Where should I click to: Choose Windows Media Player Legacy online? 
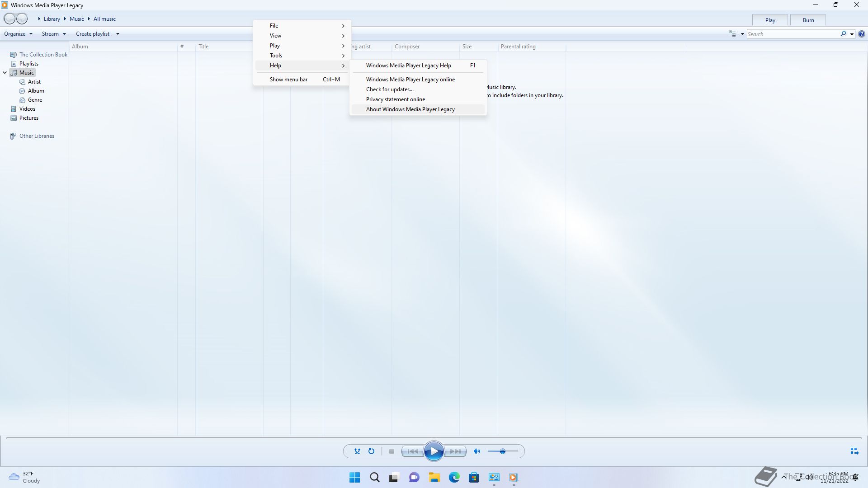[418, 80]
